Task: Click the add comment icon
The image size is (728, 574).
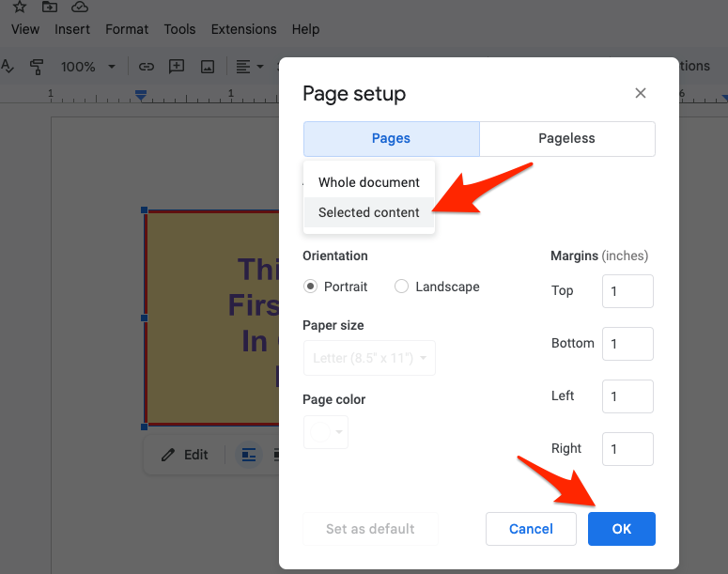Action: (176, 67)
